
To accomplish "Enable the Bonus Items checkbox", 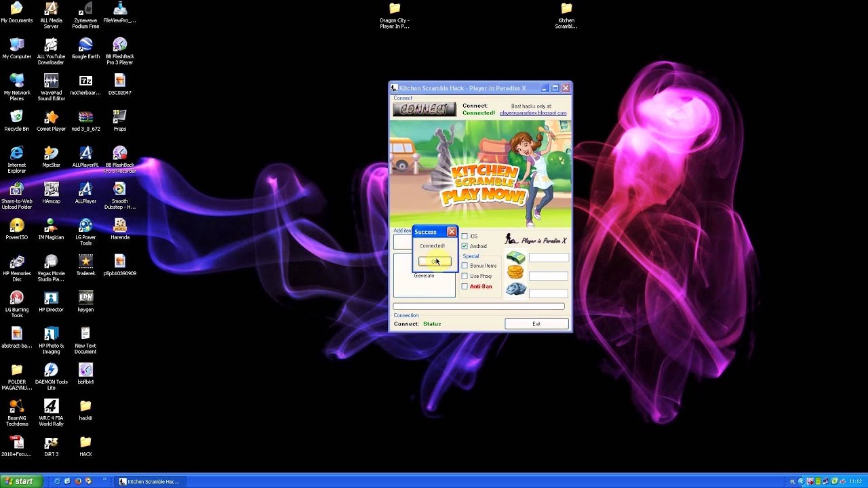I will pyautogui.click(x=465, y=266).
